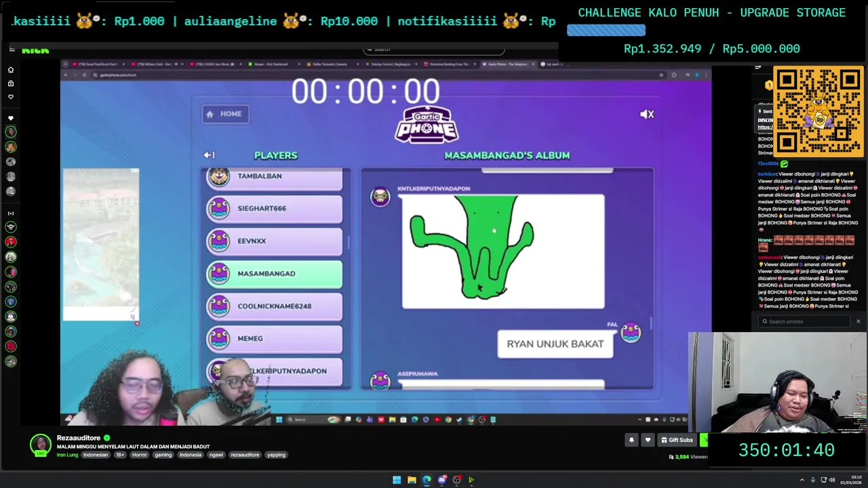
Task: Follow the channel with the heart button
Action: 648,440
